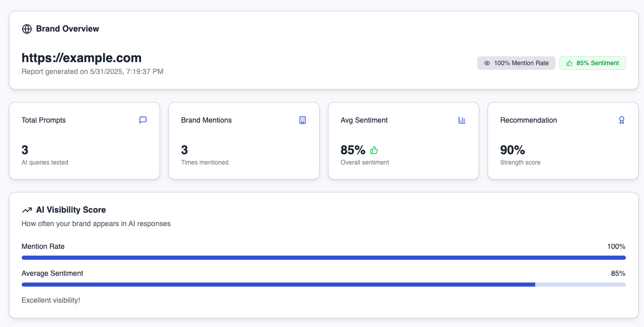This screenshot has width=644, height=327.
Task: Click the Brand Mentions count of 3
Action: point(184,150)
